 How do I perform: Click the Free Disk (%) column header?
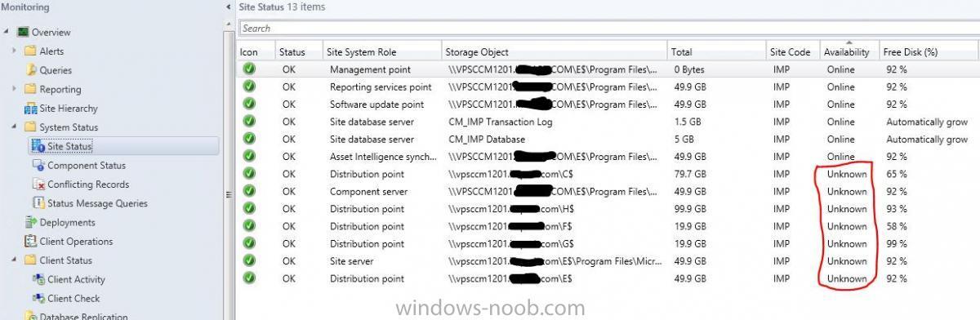point(929,51)
